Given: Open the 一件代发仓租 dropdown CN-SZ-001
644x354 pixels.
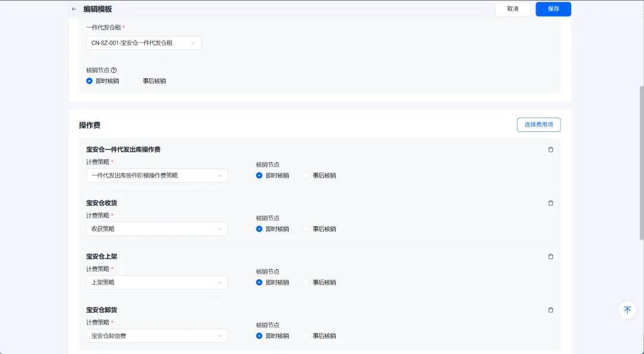Looking at the screenshot, I should [144, 43].
